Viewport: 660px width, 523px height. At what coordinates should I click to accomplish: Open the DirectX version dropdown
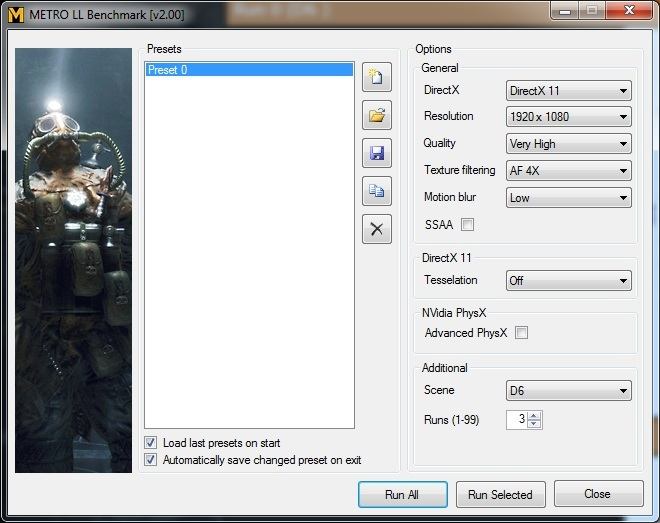(569, 90)
